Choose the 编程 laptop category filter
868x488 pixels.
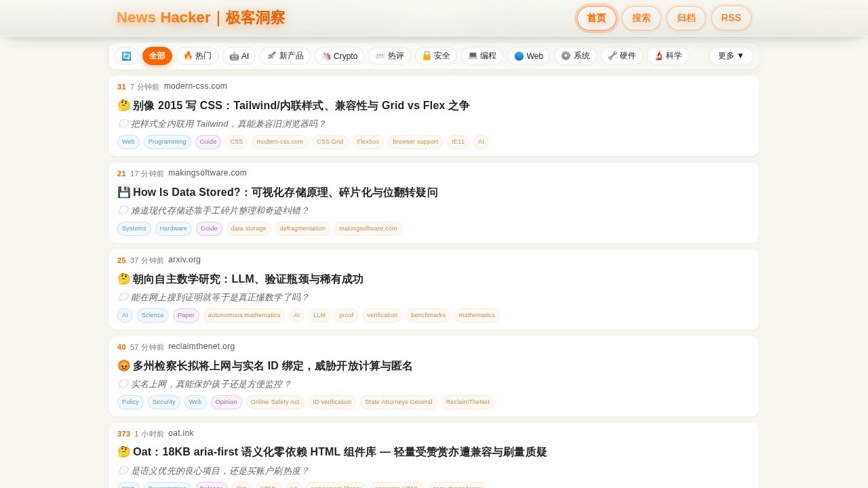tap(482, 56)
